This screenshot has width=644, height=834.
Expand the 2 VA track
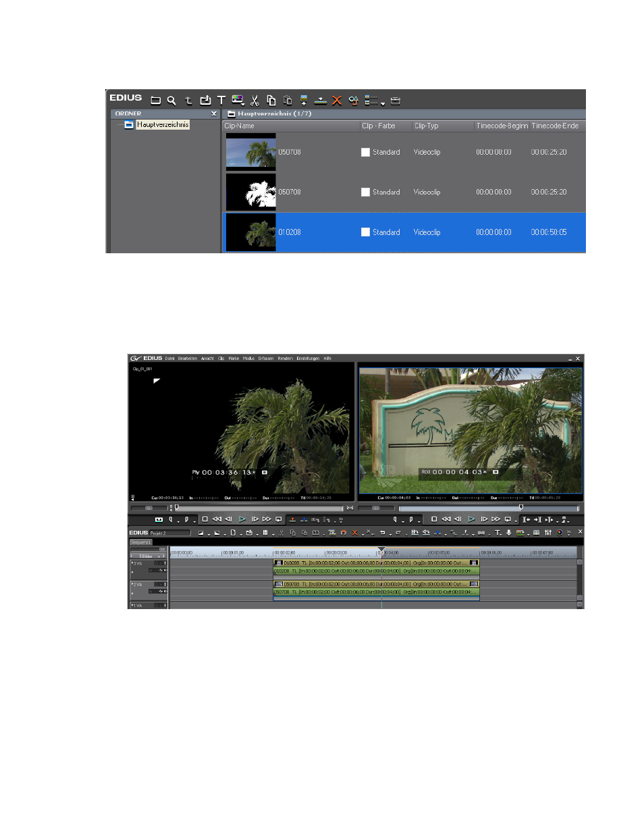pos(132,584)
